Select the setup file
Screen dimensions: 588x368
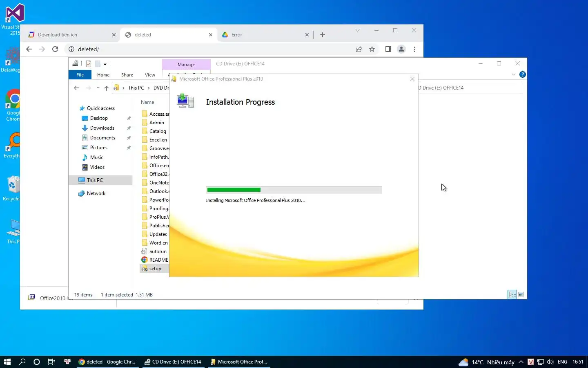pyautogui.click(x=154, y=269)
